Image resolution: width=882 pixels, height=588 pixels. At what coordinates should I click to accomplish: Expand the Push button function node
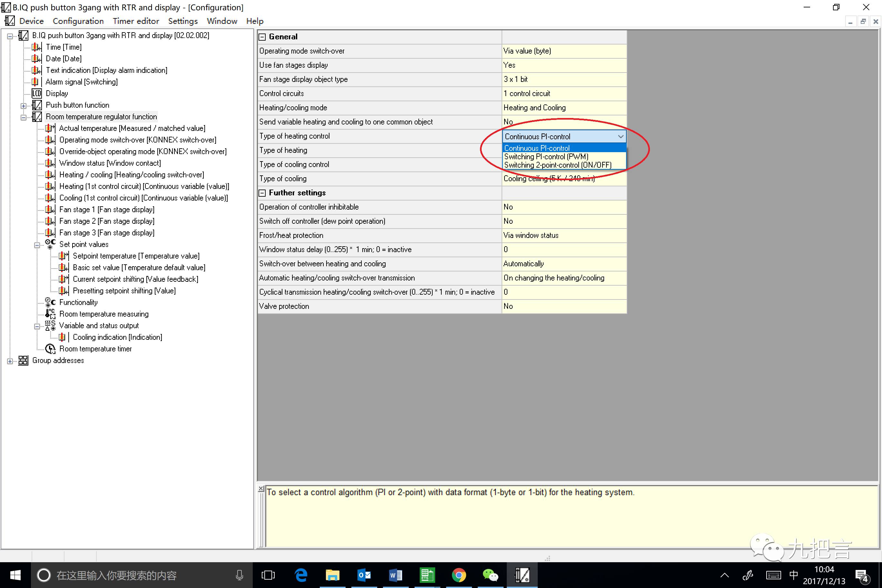[x=24, y=106]
